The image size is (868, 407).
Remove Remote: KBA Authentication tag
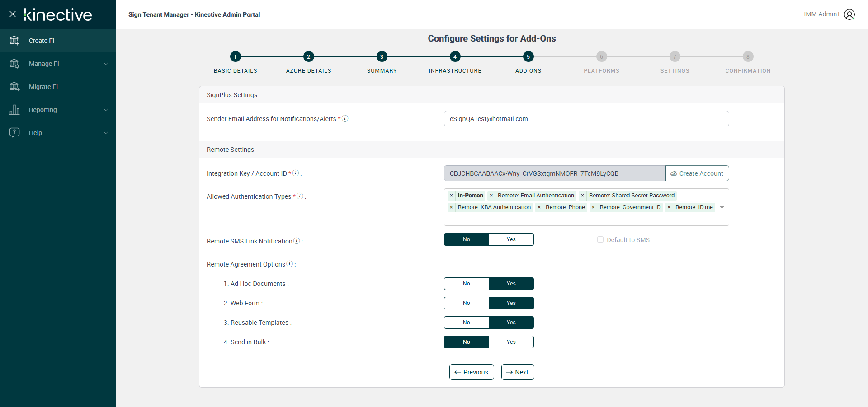tap(451, 207)
